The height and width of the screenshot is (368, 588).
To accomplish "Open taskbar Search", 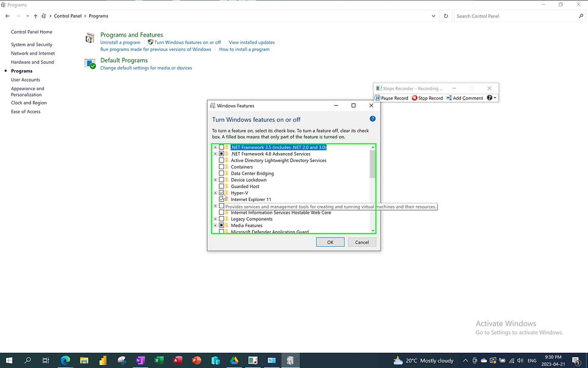I will pyautogui.click(x=28, y=361).
